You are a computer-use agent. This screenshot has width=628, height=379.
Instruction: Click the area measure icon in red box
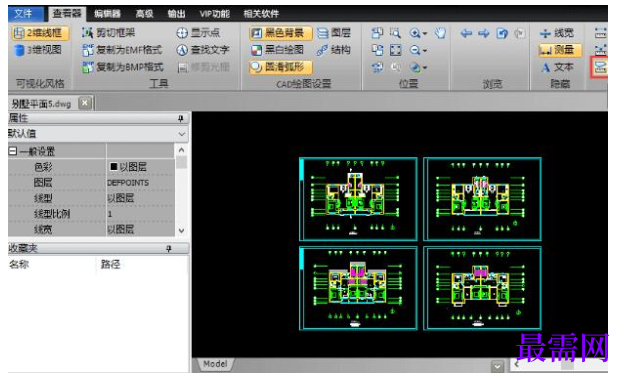coord(600,67)
